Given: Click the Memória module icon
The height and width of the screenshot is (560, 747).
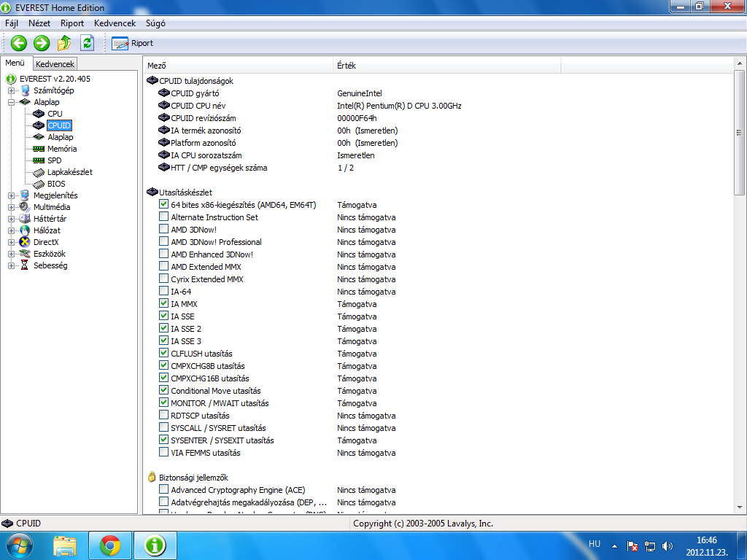Looking at the screenshot, I should coord(39,149).
